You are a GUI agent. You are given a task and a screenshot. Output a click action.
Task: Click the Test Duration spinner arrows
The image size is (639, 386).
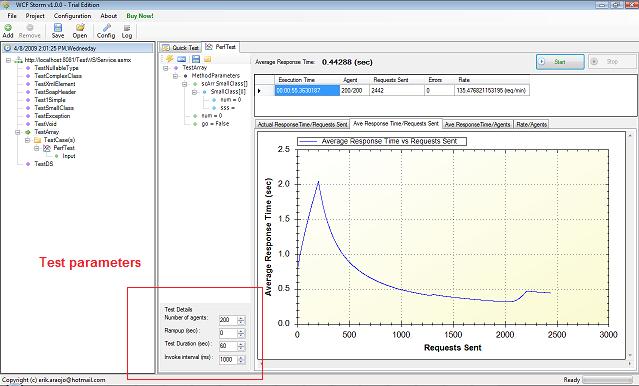click(x=241, y=346)
